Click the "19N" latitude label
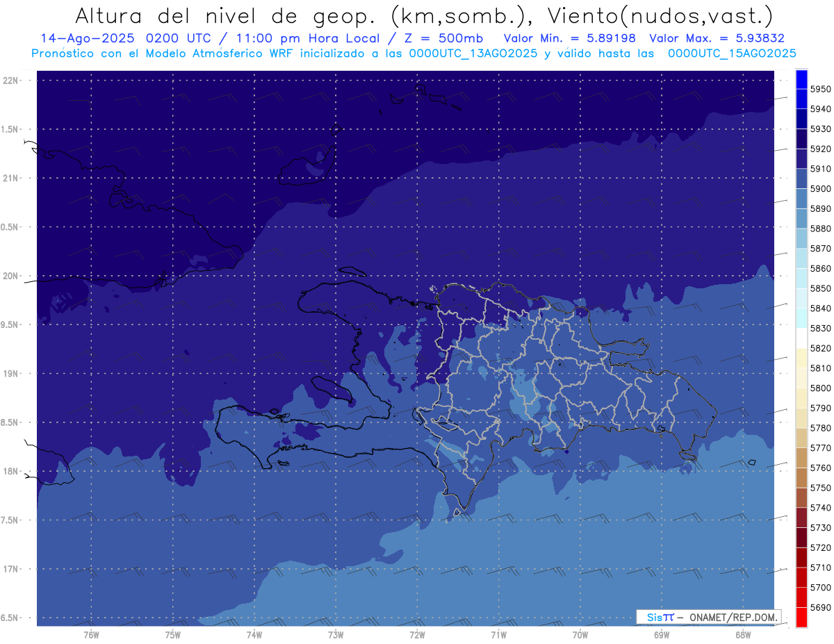 pos(11,373)
